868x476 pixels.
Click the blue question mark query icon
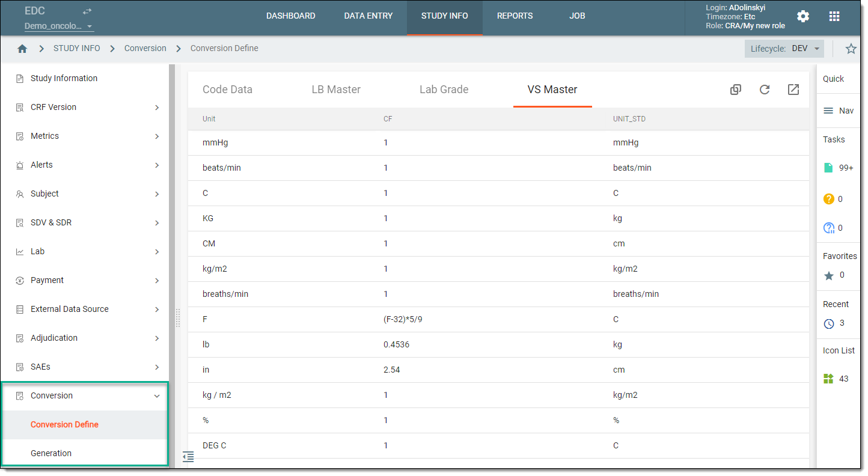[829, 228]
